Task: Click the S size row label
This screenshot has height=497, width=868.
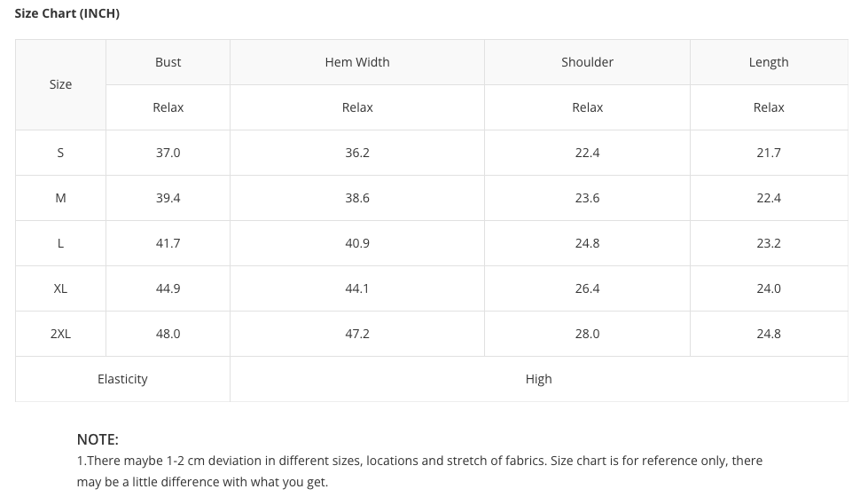Action: coord(60,153)
